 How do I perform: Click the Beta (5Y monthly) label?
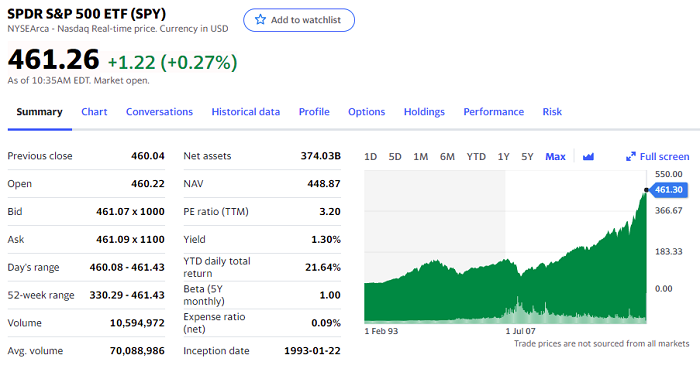pyautogui.click(x=204, y=295)
